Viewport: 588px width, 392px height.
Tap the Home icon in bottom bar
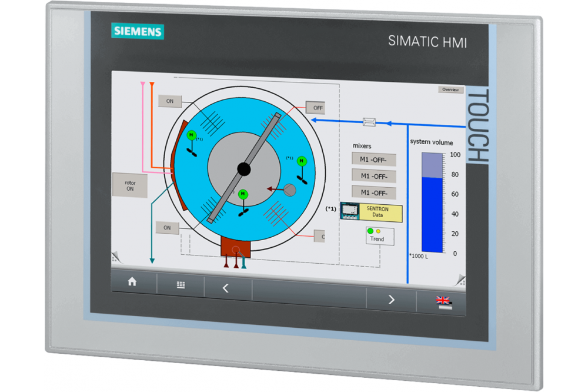pos(132,283)
